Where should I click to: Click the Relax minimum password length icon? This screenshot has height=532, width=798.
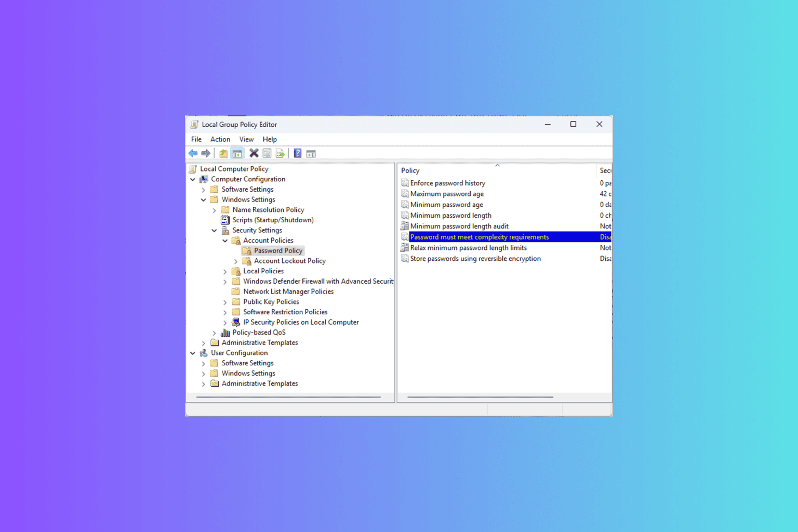pos(405,248)
